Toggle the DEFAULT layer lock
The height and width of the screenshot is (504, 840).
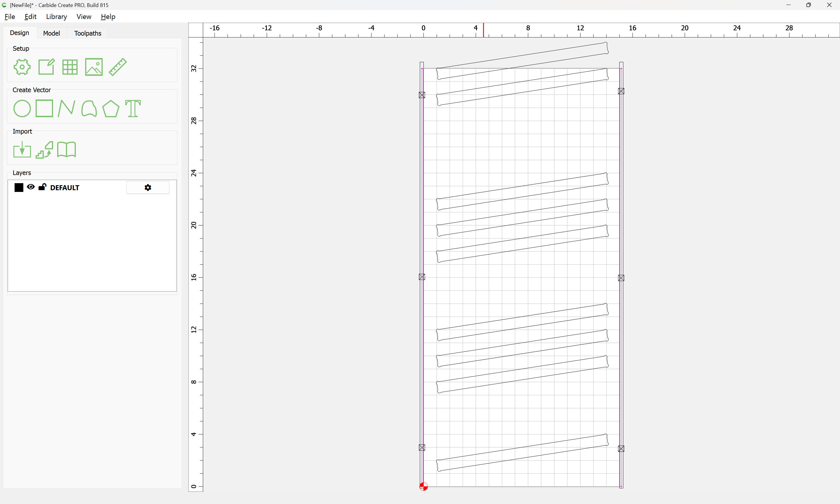pos(43,187)
